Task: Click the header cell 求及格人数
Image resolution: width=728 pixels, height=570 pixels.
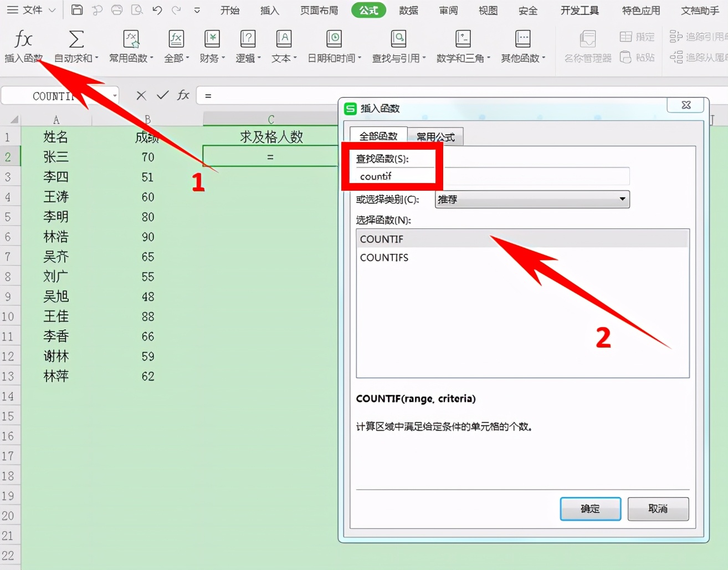Action: 271,136
